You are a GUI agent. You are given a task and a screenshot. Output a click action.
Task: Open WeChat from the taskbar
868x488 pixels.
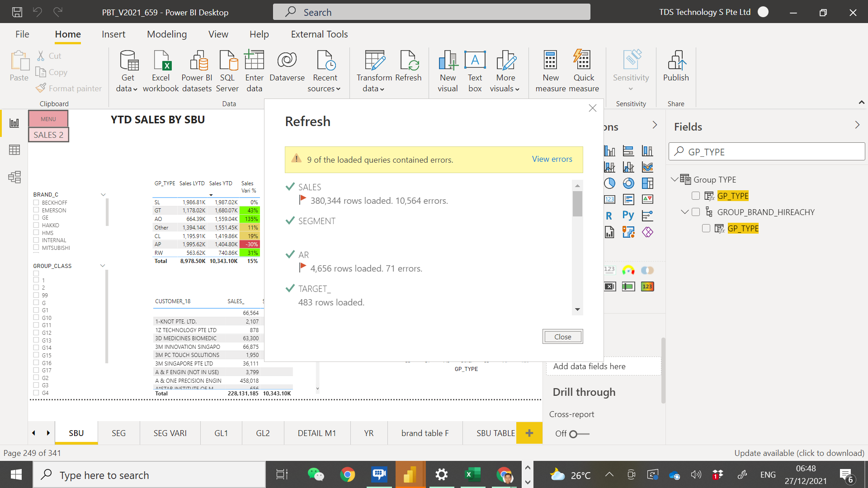click(316, 474)
